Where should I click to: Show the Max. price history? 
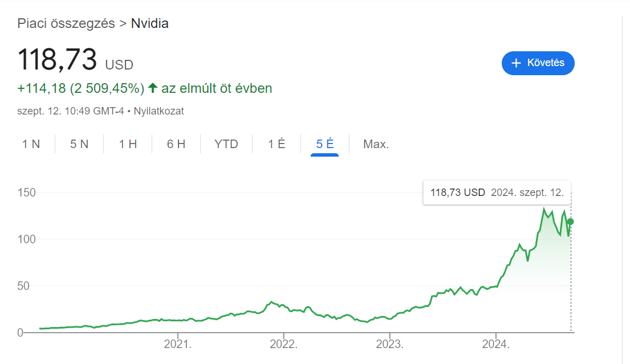point(375,144)
